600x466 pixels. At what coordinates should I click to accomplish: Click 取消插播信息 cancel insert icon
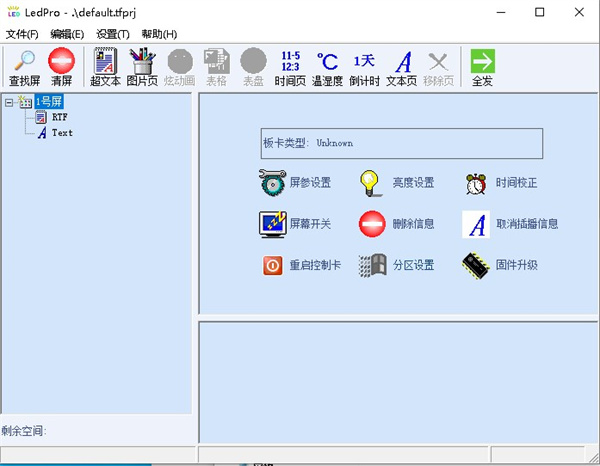click(476, 224)
